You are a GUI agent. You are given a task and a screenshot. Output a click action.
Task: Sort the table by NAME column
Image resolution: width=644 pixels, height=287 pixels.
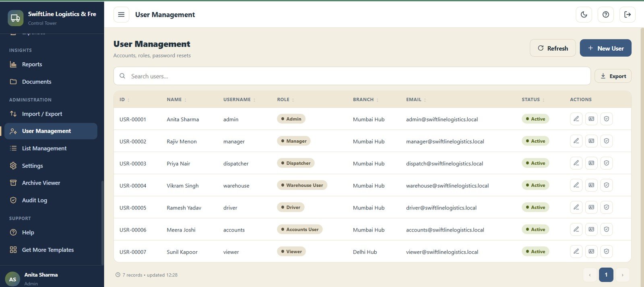[177, 100]
